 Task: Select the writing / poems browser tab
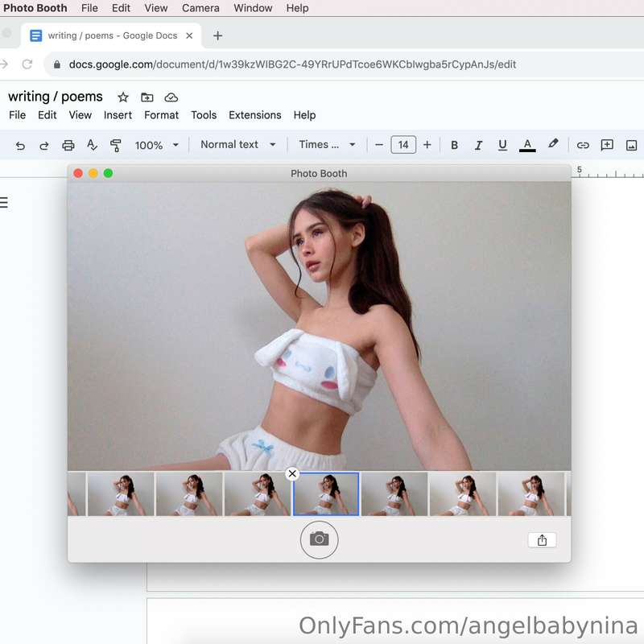coord(111,35)
